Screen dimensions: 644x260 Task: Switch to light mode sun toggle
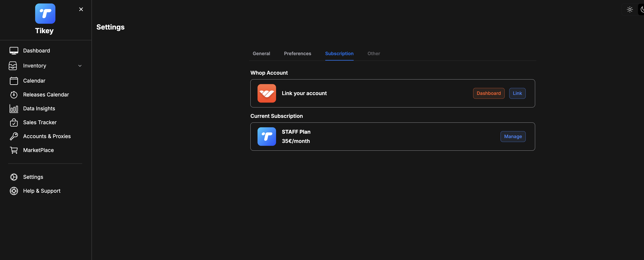pyautogui.click(x=630, y=9)
